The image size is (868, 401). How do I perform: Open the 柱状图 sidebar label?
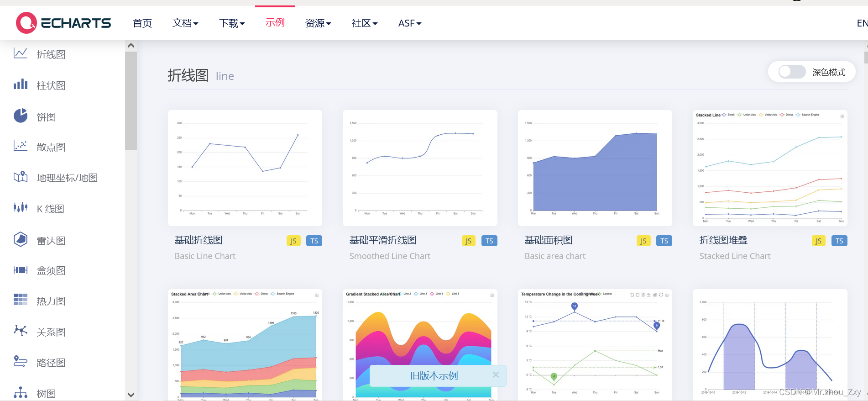click(x=51, y=85)
